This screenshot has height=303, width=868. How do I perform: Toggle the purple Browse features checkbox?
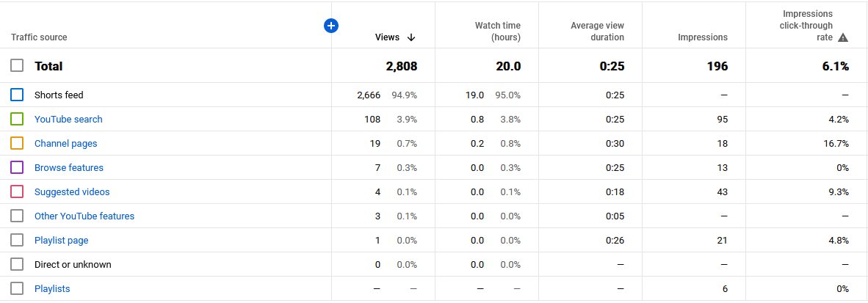tap(17, 167)
